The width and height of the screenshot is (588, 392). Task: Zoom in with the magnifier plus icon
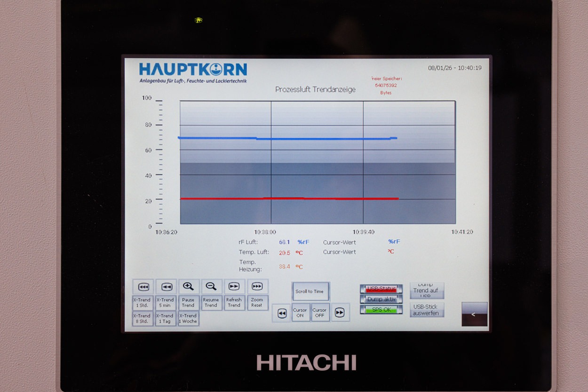coord(188,287)
